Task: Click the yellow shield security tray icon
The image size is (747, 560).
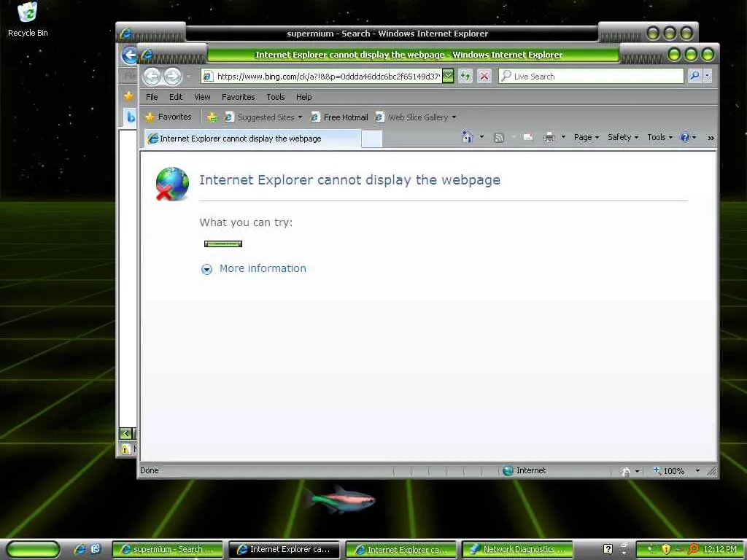Action: click(665, 549)
